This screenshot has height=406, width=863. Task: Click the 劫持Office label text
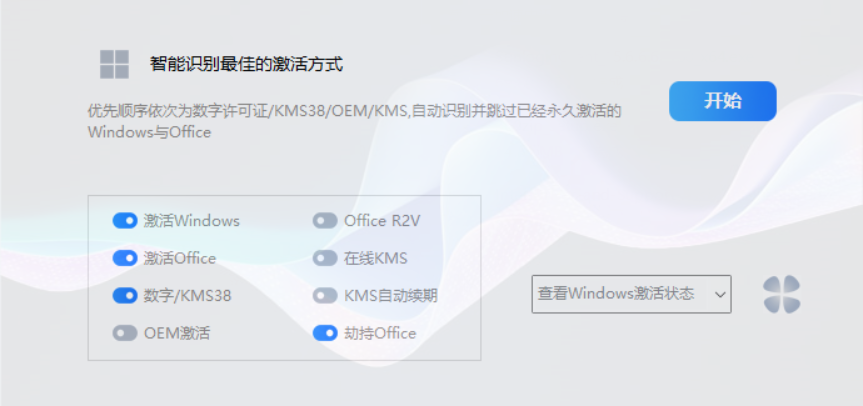pos(380,333)
